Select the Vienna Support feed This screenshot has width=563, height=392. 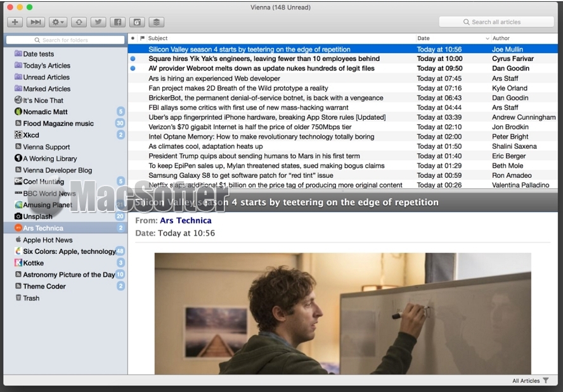pos(65,147)
